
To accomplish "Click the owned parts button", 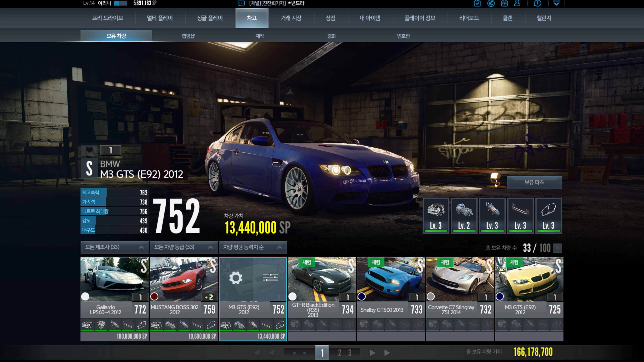I will (x=534, y=182).
